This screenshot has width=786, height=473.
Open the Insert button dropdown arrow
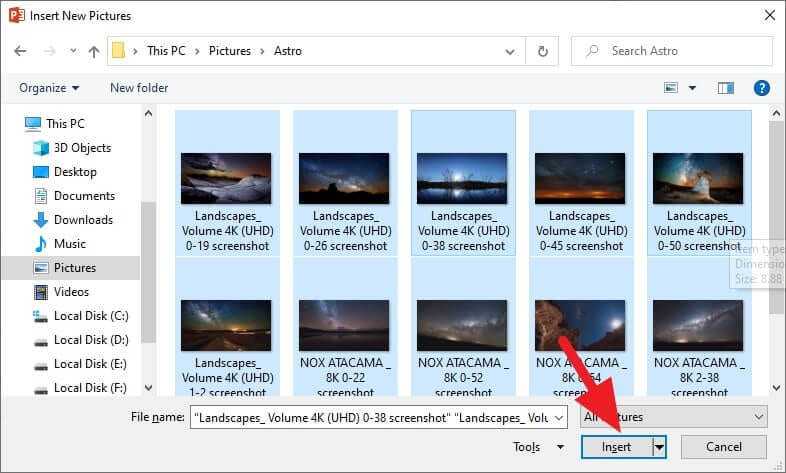[x=660, y=446]
